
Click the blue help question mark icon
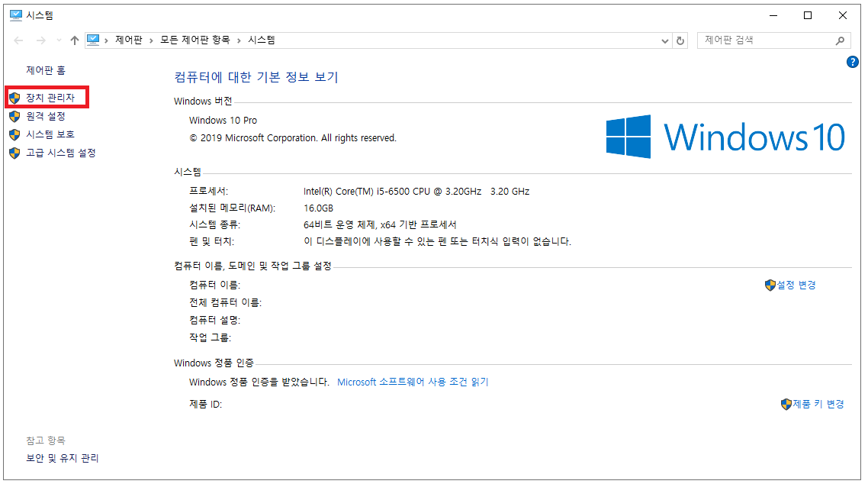point(853,62)
